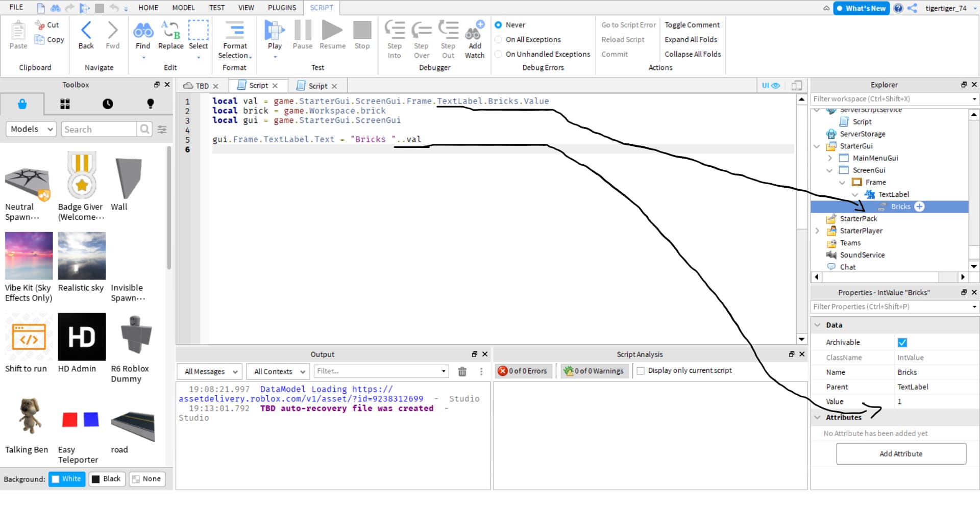Open the Toolbox Recent clock tab
This screenshot has height=510, width=980.
108,104
